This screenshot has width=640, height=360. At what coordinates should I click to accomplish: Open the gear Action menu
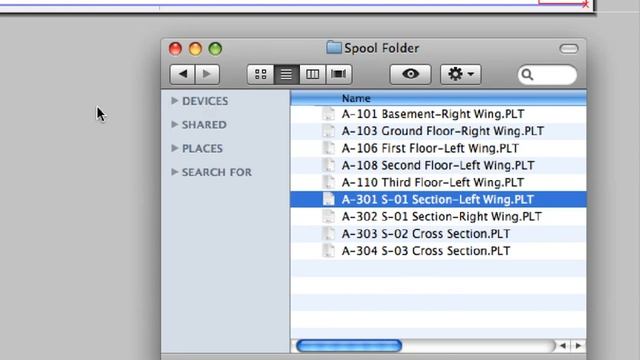point(460,74)
